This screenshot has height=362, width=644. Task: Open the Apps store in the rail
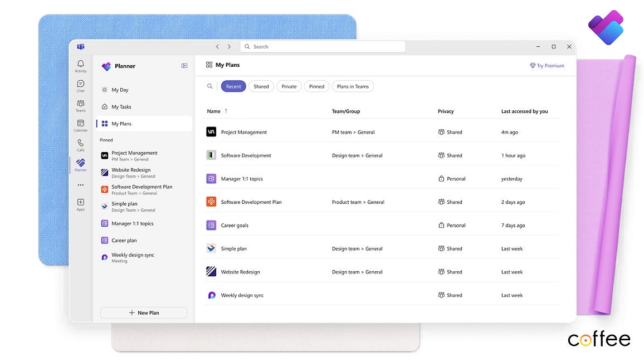80,204
